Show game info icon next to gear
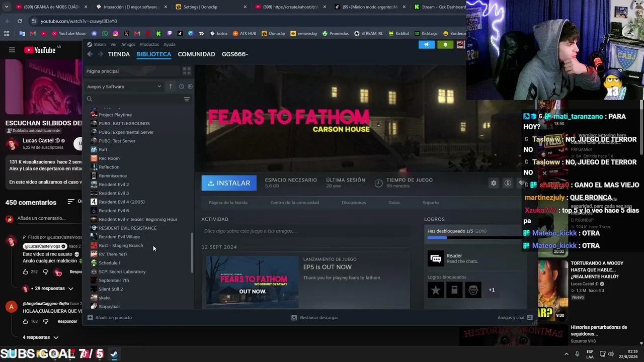 pyautogui.click(x=508, y=183)
